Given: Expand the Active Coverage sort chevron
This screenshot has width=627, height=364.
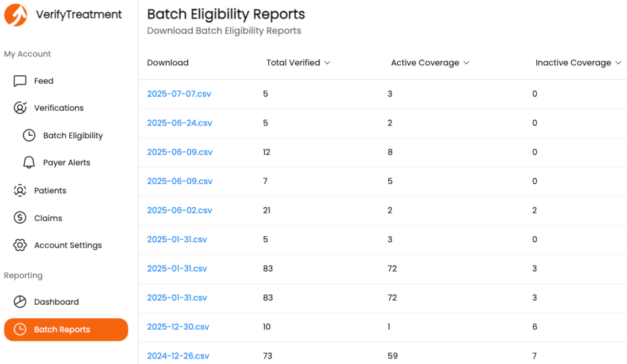Looking at the screenshot, I should click(466, 63).
